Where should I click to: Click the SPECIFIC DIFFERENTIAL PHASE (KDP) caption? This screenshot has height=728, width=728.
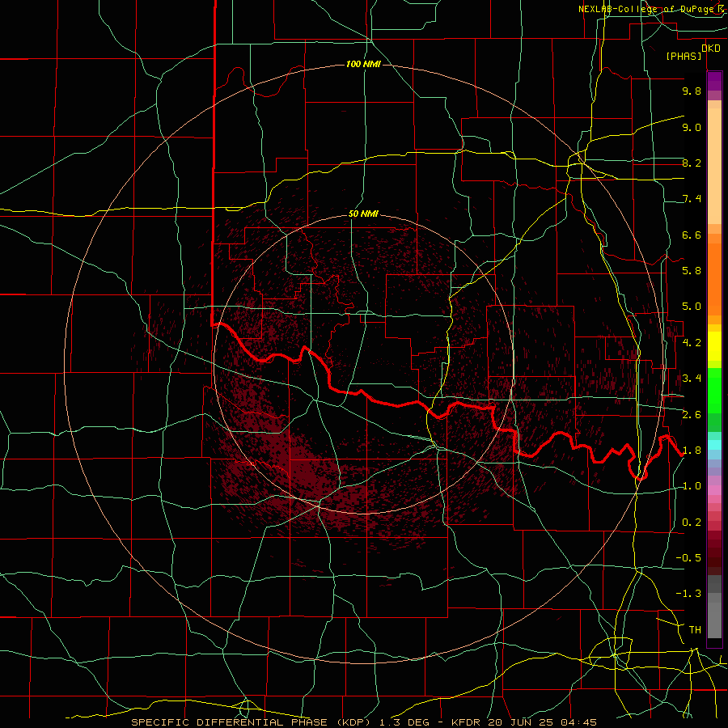click(x=253, y=722)
